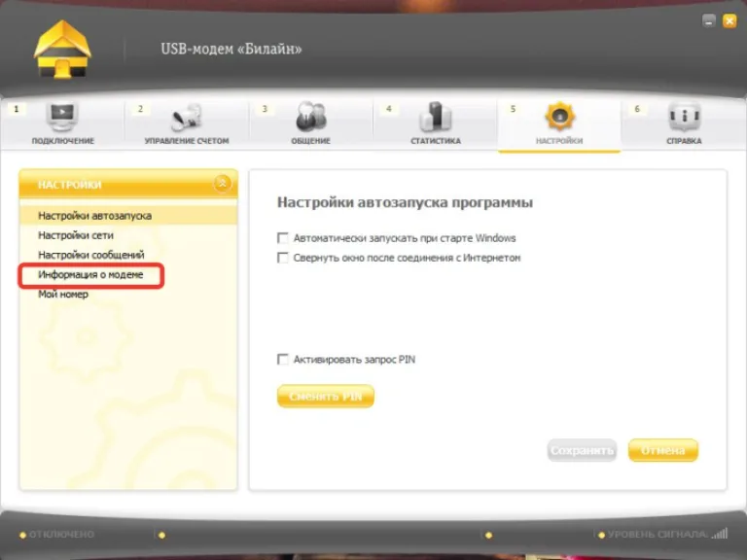
Task: Open the Справка info icon
Action: pos(684,117)
